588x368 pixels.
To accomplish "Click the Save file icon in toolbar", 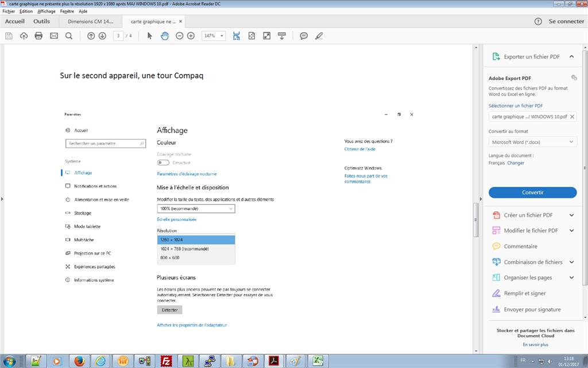I will [9, 36].
